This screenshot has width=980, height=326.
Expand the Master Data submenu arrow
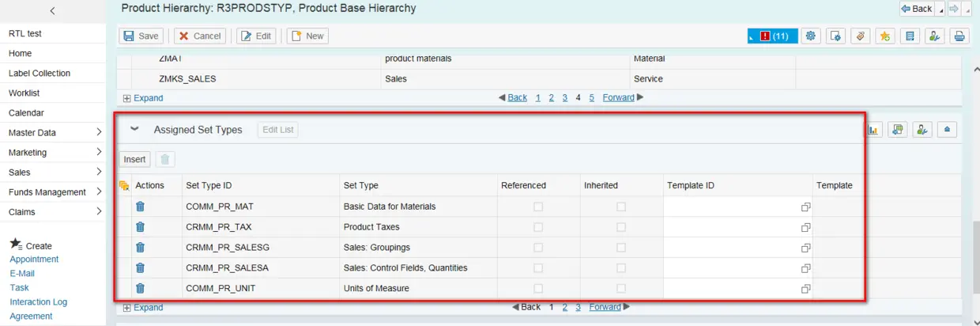(x=99, y=132)
